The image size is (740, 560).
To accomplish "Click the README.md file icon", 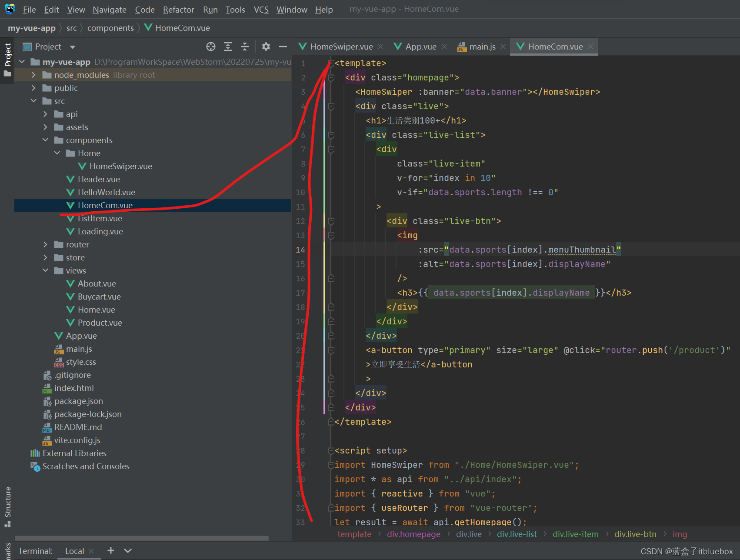I will click(47, 427).
